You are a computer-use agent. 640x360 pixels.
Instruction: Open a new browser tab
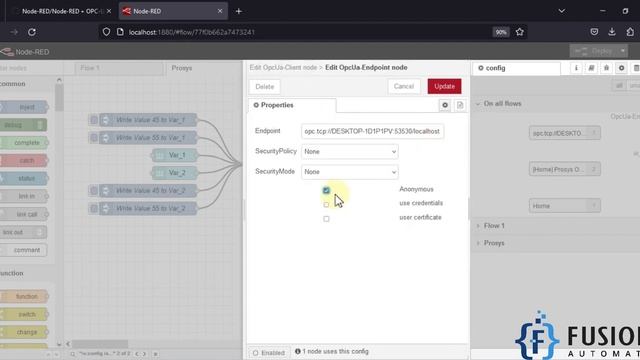click(239, 11)
